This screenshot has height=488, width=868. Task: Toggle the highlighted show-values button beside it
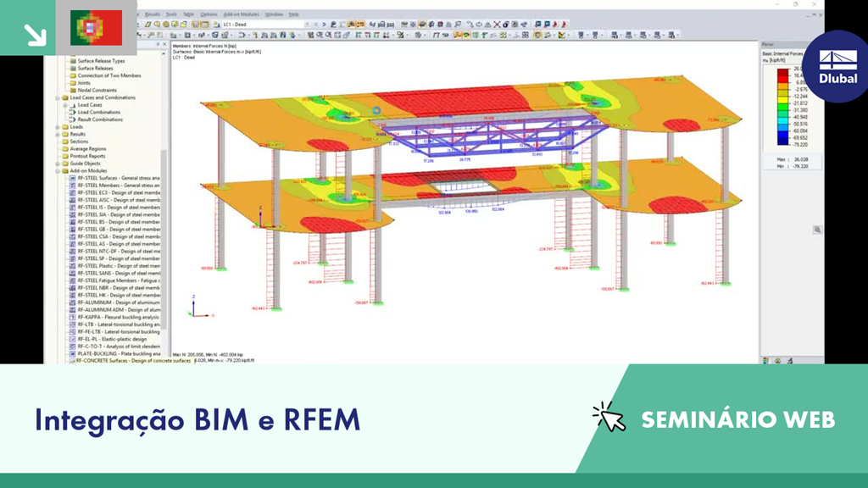[x=466, y=36]
